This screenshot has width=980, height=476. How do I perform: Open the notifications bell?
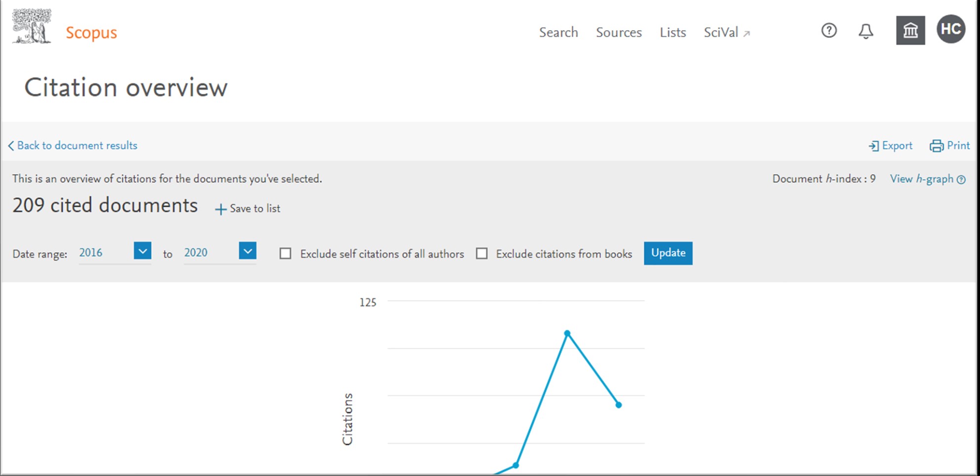[865, 32]
